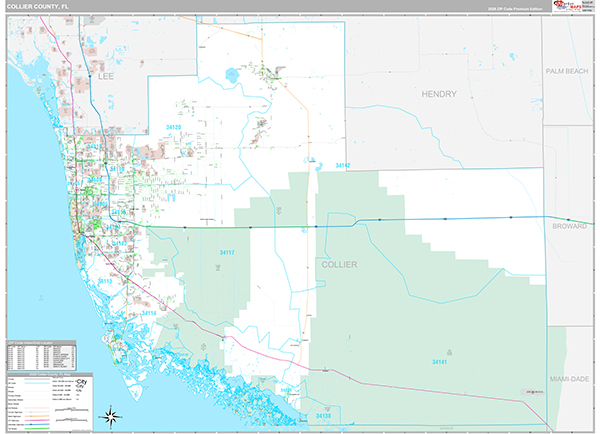Select ZIP code 34142 label
Image resolution: width=600 pixels, height=434 pixels.
pos(343,165)
